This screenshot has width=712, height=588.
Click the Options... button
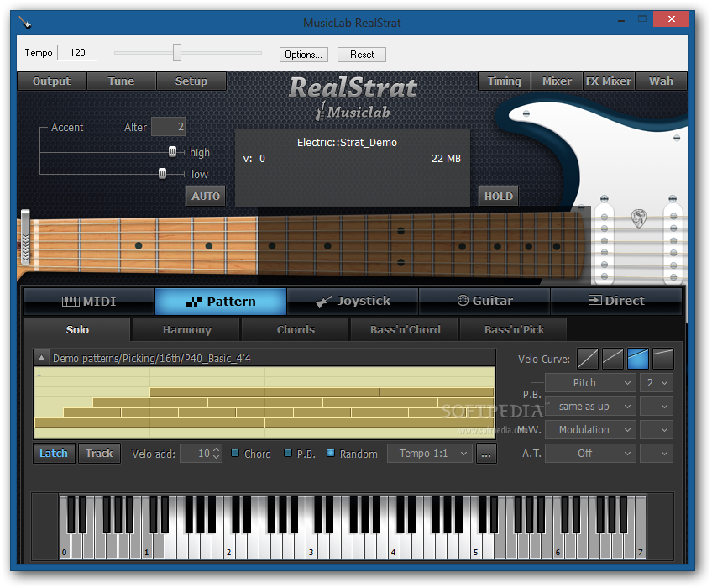tap(304, 55)
